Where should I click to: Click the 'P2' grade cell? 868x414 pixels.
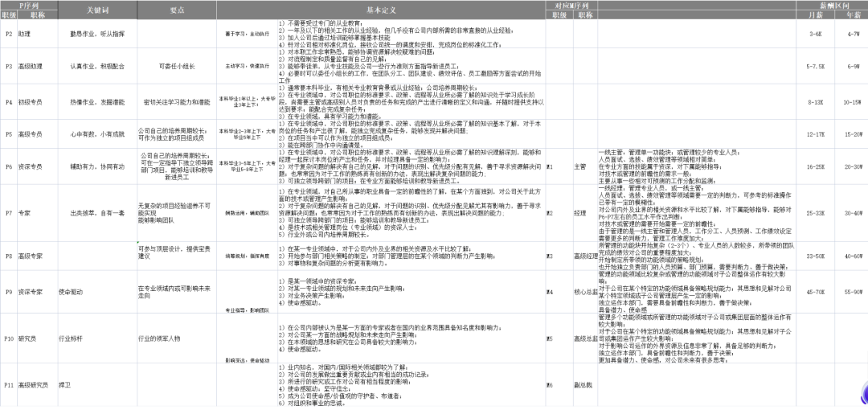[8, 34]
